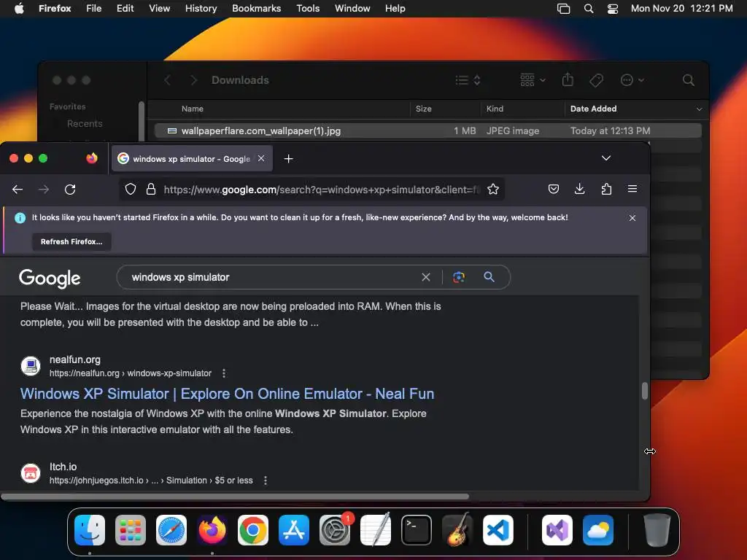
Task: Reload the page in Firefox
Action: (x=70, y=190)
